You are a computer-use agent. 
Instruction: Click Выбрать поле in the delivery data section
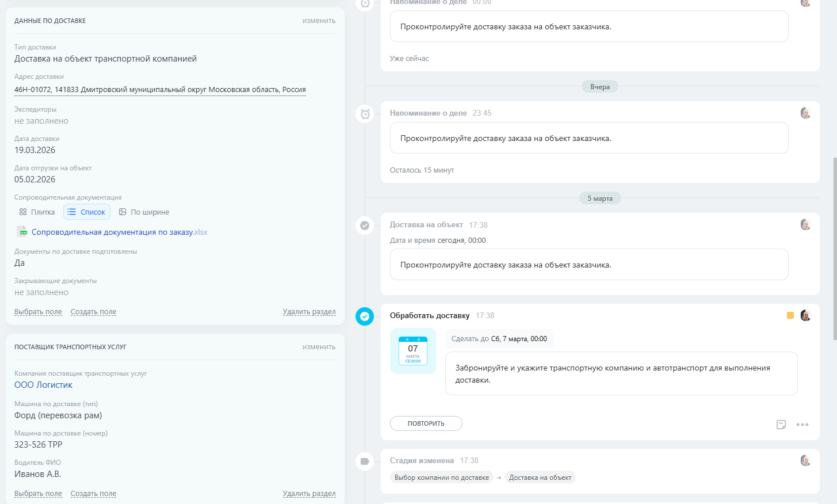(38, 312)
